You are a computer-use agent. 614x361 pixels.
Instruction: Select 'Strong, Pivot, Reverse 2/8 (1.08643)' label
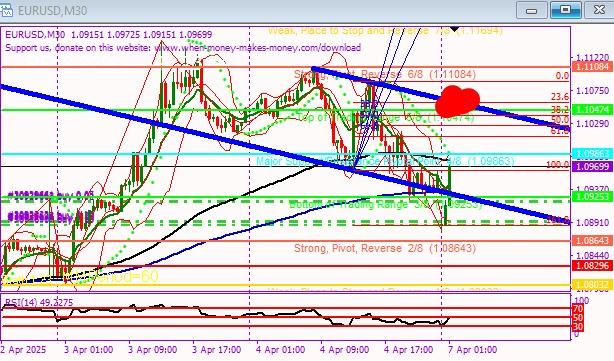coord(385,248)
